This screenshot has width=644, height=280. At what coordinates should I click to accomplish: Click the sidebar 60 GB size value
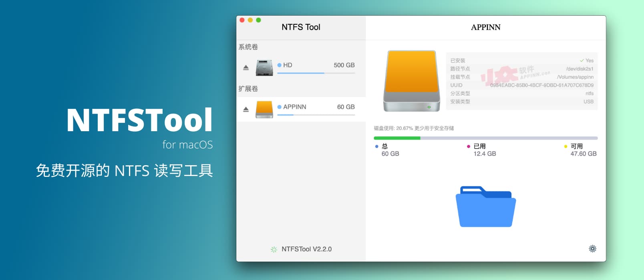[x=346, y=107]
